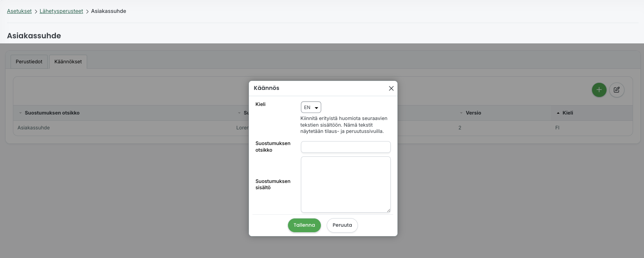Sort the table by the Versio column
The width and height of the screenshot is (644, 258).
[473, 113]
